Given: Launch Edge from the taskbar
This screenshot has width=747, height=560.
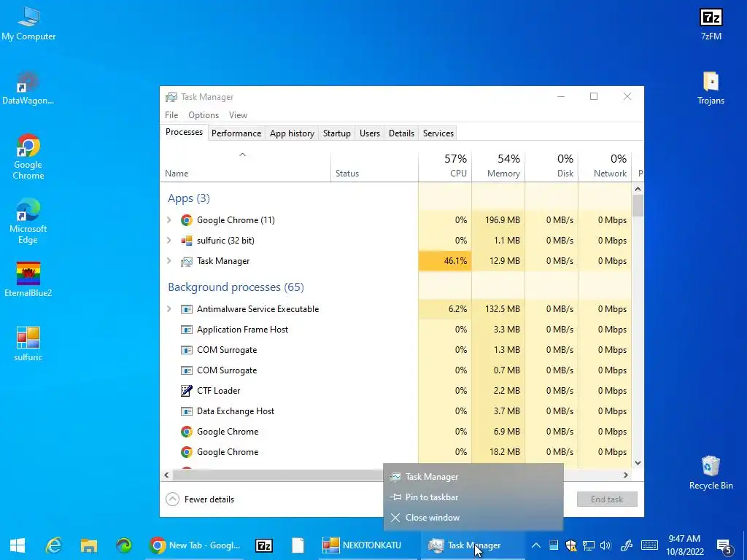Looking at the screenshot, I should tap(124, 545).
